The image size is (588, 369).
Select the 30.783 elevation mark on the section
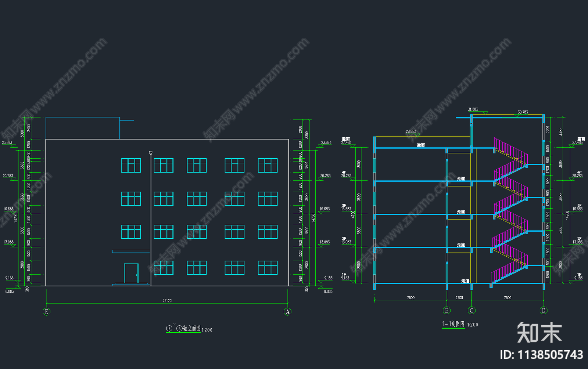pos(523,112)
